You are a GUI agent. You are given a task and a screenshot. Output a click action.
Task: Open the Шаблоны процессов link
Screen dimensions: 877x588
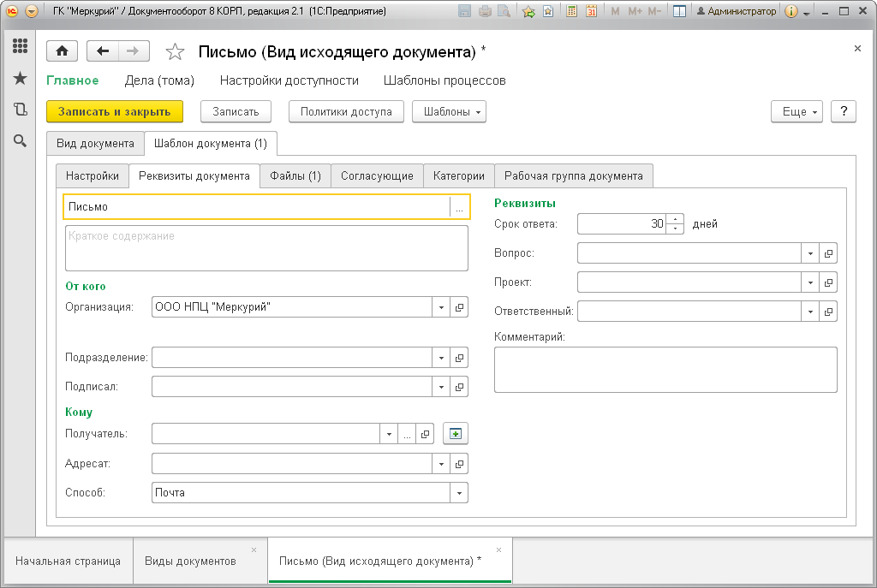[x=444, y=80]
